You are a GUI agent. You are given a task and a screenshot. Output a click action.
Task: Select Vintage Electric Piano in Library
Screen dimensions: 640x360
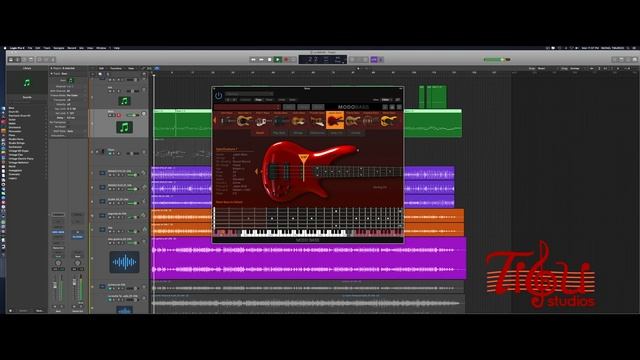click(21, 159)
